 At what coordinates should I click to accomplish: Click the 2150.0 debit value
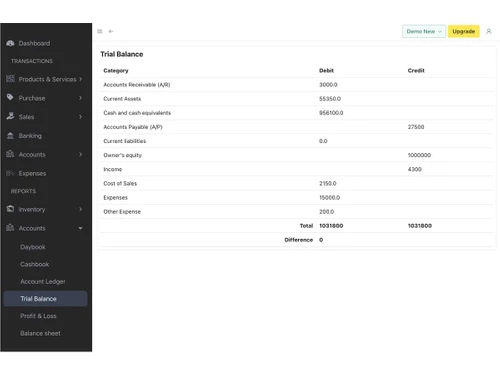pyautogui.click(x=328, y=183)
